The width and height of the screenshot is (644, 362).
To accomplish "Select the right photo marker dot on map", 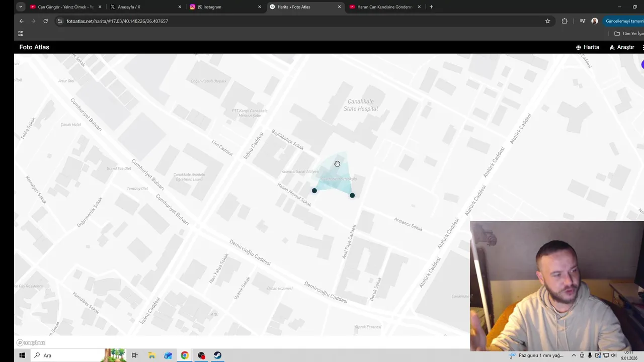I will click(352, 195).
